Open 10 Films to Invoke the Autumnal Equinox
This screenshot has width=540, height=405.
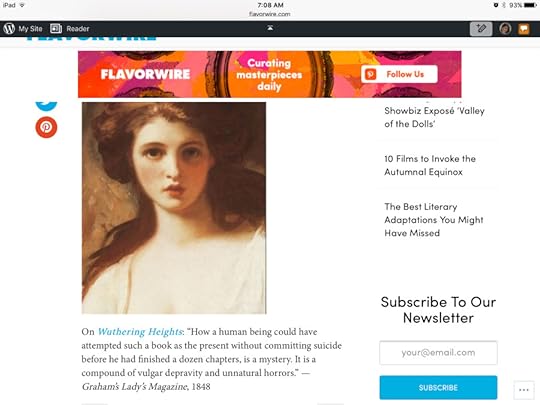click(430, 165)
